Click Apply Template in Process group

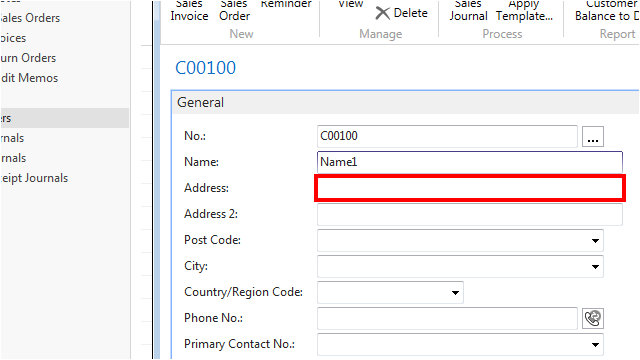(524, 11)
